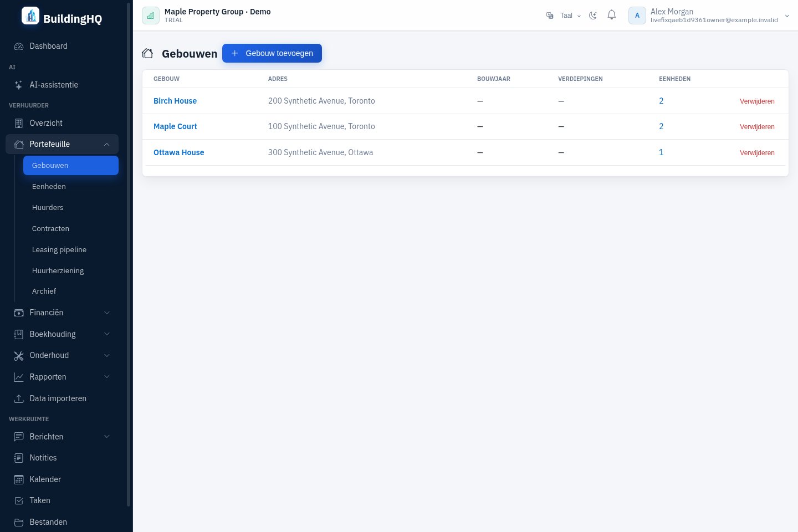798x532 pixels.
Task: Select the Gebouwen submenu item
Action: [x=71, y=166]
